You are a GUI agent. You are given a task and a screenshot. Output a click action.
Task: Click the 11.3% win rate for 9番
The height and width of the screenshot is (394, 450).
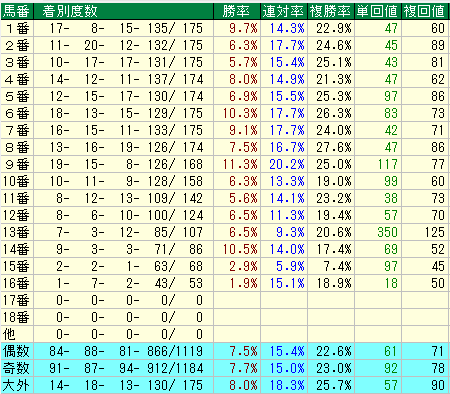coord(240,165)
